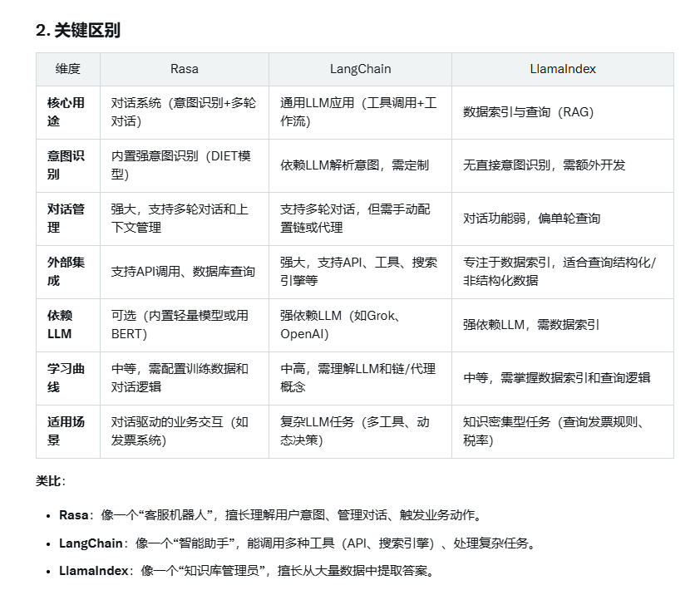Click cell "对话系统 (意图识别+多轮对话)"
This screenshot has height=590, width=700.
[185, 112]
